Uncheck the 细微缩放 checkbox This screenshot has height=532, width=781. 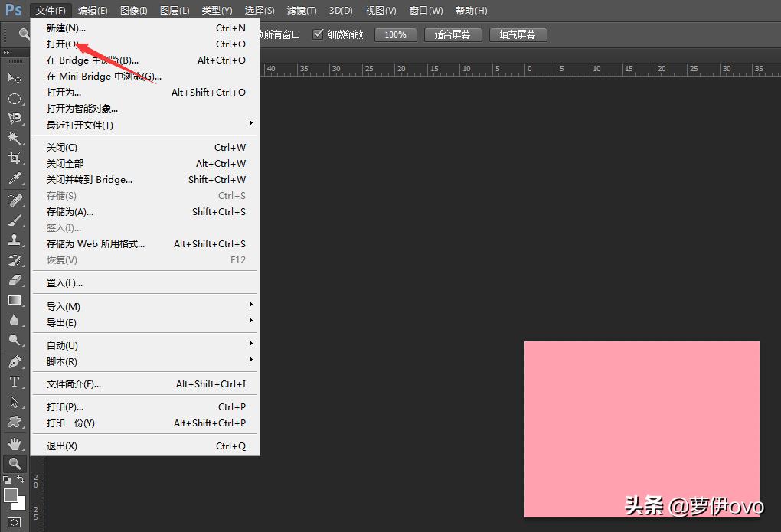tap(319, 34)
